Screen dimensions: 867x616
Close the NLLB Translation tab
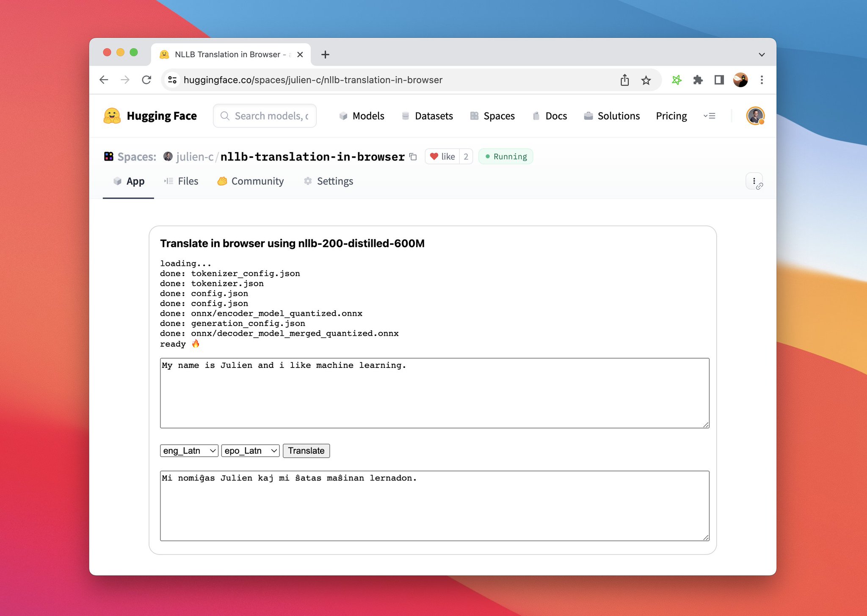300,55
